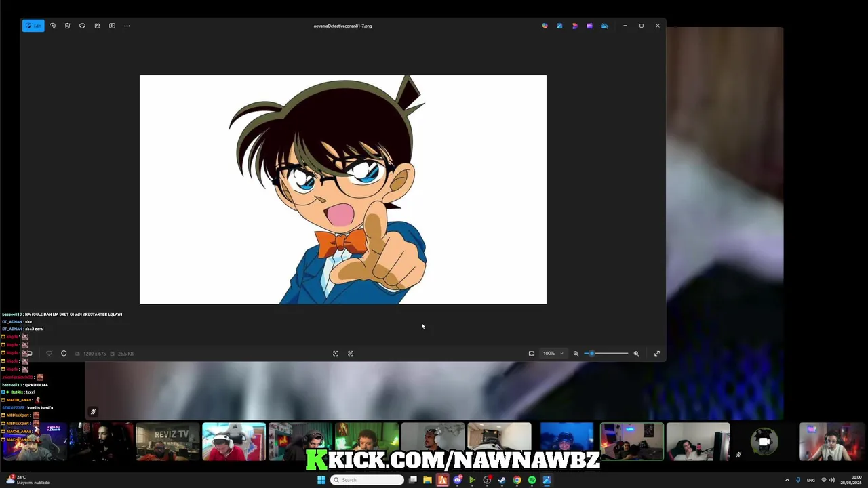This screenshot has height=488, width=868.
Task: Click the taskbar Search box
Action: 367,480
